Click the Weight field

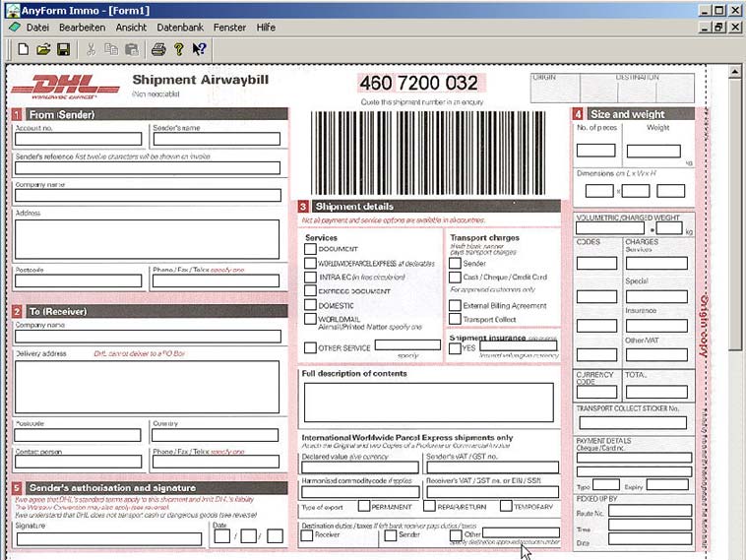pos(653,152)
